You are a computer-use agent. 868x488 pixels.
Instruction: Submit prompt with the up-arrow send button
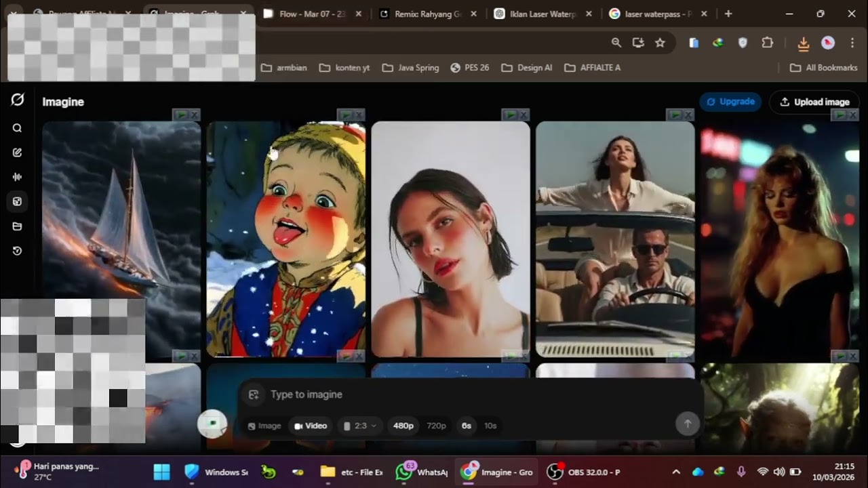tap(687, 424)
